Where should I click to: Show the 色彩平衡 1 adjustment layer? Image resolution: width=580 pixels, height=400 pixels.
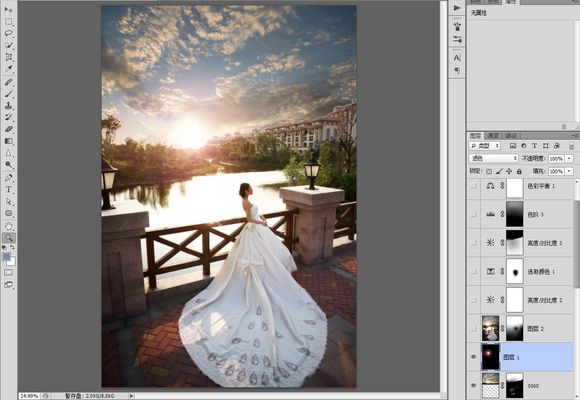tap(473, 186)
